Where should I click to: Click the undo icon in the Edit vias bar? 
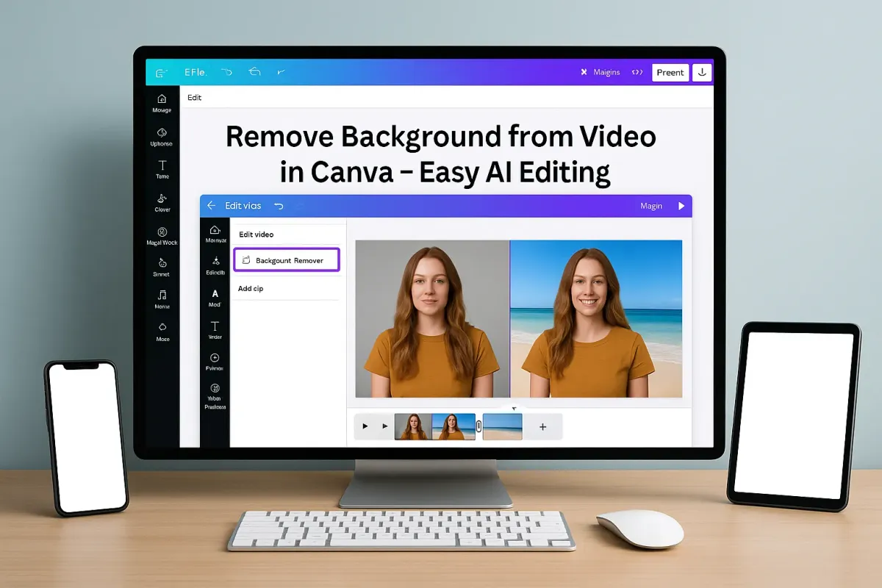pos(279,206)
